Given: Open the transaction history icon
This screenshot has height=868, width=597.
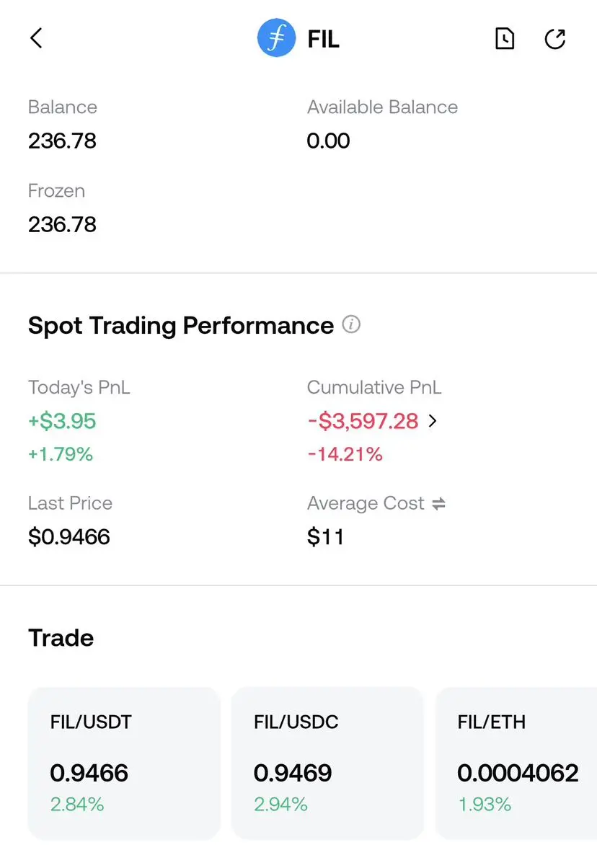Looking at the screenshot, I should (x=505, y=39).
